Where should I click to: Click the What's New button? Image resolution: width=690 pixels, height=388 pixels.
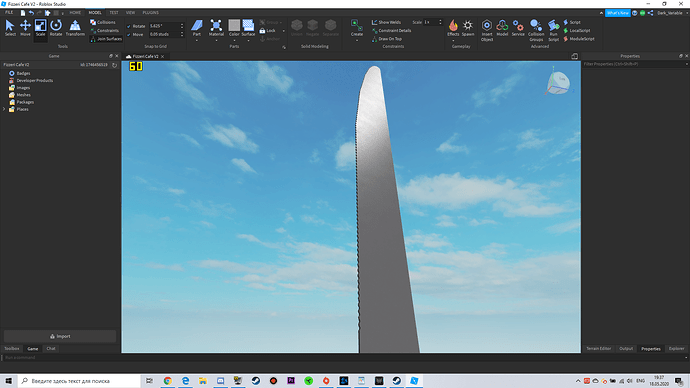point(617,13)
